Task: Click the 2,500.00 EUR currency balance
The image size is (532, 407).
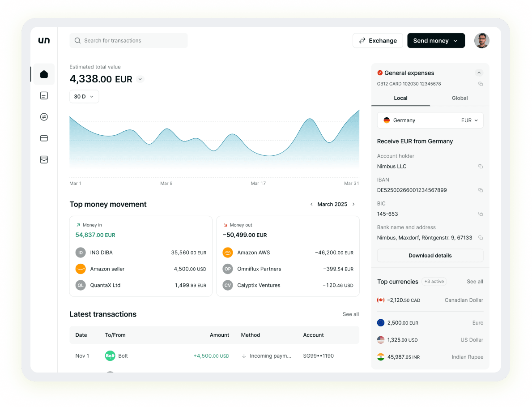Action: click(403, 323)
